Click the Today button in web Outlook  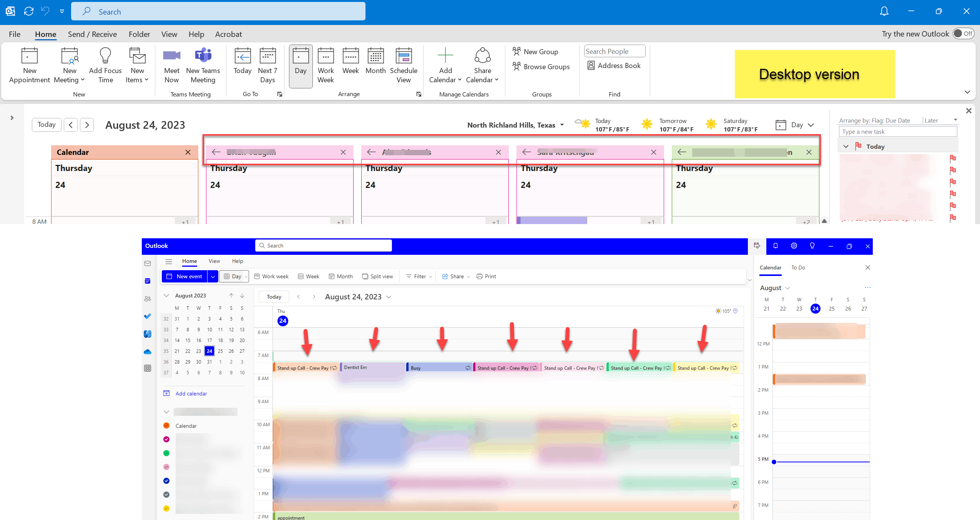point(273,296)
